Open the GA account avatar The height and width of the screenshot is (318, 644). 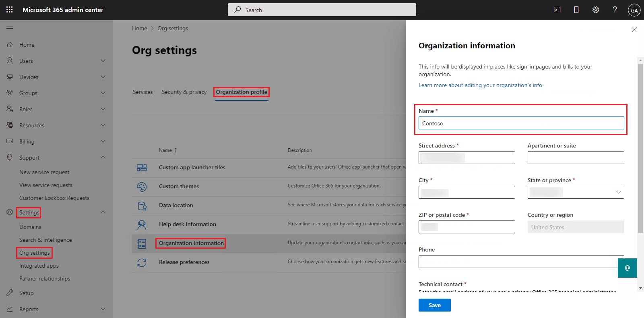click(634, 10)
